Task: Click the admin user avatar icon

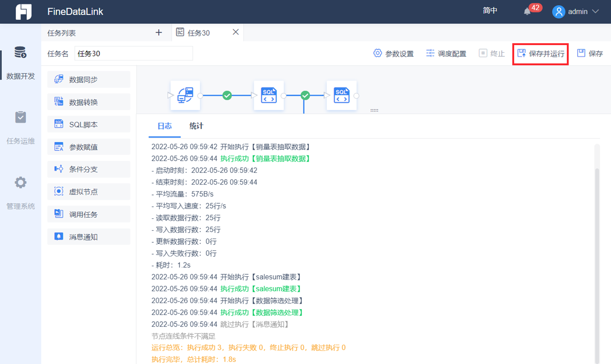Action: tap(558, 12)
